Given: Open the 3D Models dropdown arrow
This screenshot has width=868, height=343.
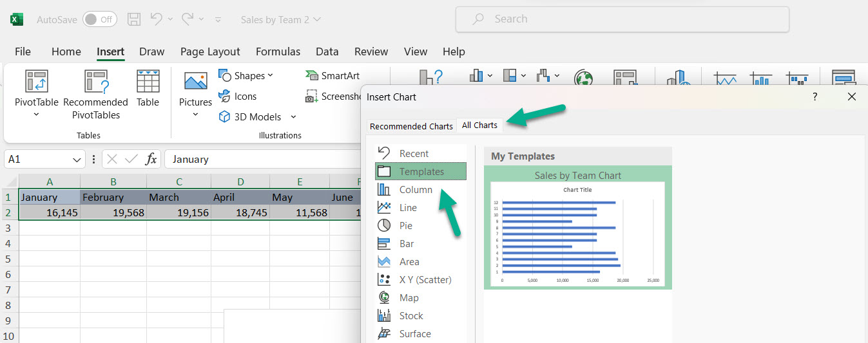Looking at the screenshot, I should [x=293, y=117].
